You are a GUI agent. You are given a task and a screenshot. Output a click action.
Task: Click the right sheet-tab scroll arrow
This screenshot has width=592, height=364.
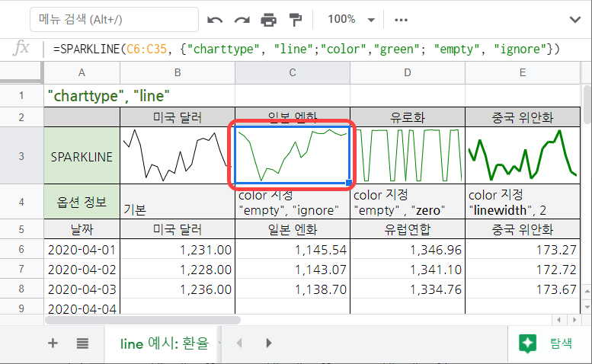tap(268, 343)
